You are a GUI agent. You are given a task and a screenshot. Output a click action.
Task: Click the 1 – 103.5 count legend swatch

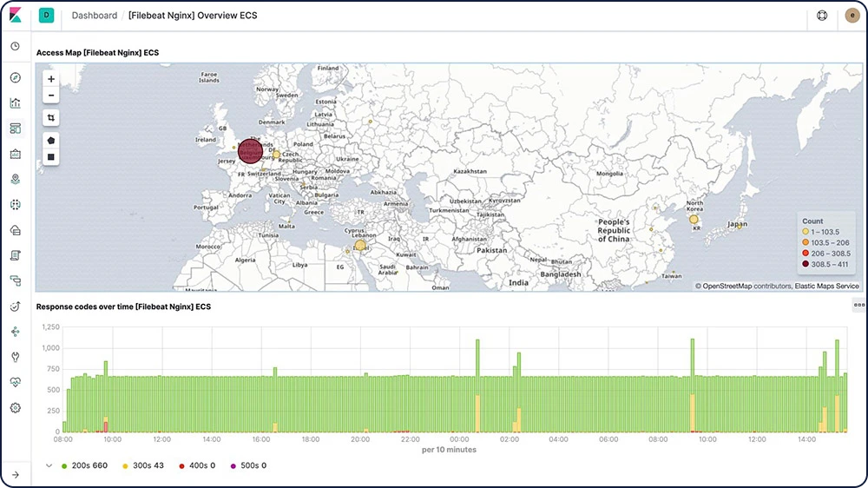tap(806, 232)
